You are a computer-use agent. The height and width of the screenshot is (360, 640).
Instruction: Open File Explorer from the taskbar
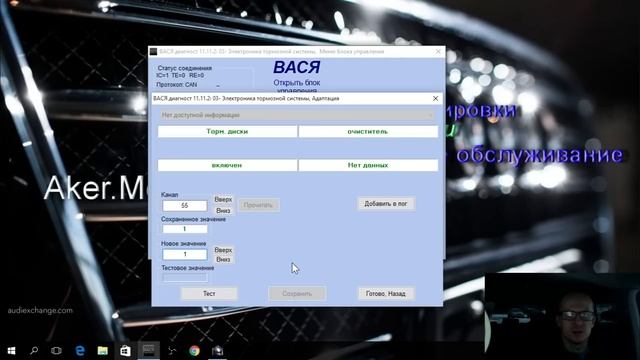coord(102,351)
